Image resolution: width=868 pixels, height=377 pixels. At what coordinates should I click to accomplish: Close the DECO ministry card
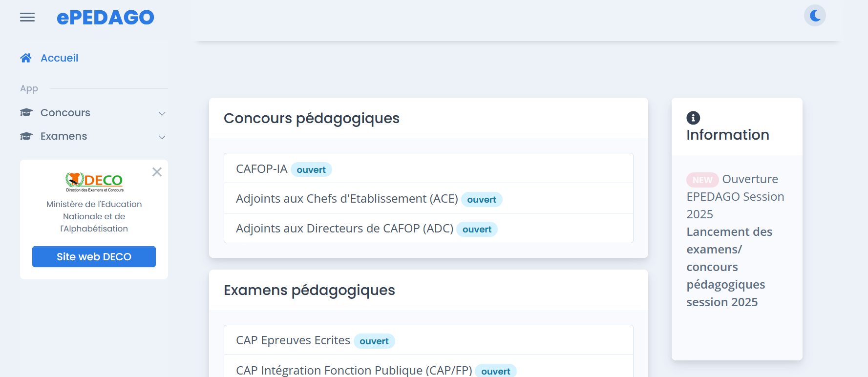pos(157,172)
